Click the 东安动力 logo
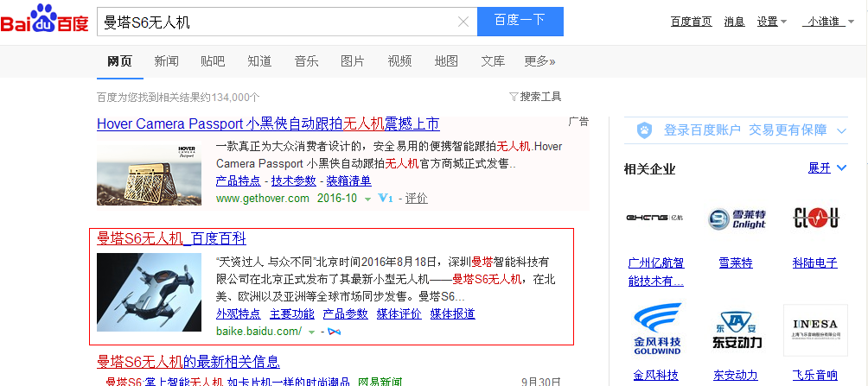The width and height of the screenshot is (868, 386). coord(737,330)
